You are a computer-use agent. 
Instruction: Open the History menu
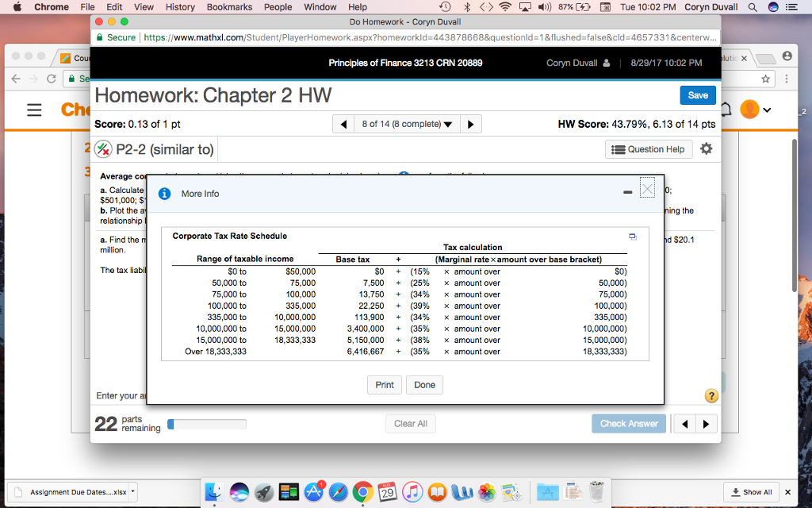click(x=180, y=6)
